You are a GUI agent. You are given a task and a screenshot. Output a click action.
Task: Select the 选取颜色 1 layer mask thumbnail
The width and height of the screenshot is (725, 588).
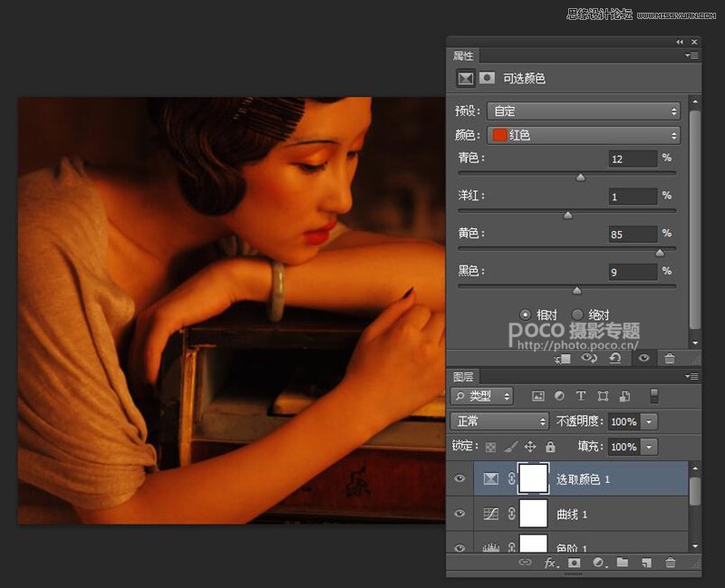tap(534, 478)
